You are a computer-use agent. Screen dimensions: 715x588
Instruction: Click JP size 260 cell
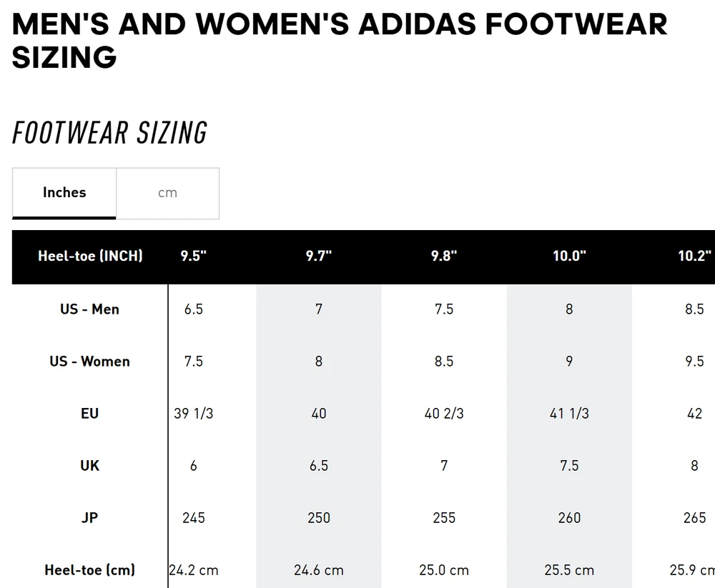(569, 518)
